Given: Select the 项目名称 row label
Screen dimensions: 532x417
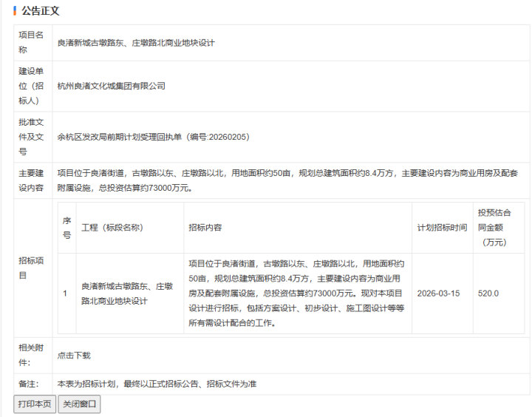Looking at the screenshot, I should [x=31, y=42].
